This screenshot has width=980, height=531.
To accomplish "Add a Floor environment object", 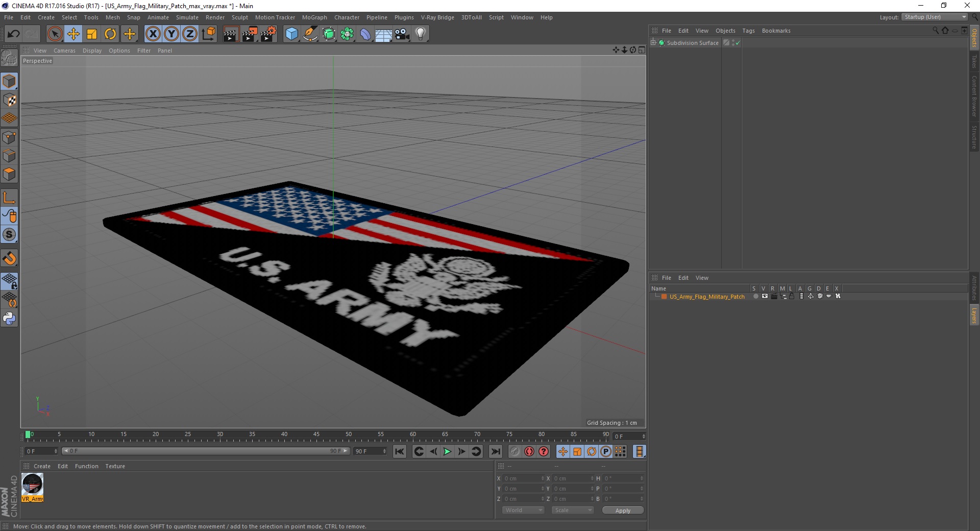I will (x=384, y=34).
